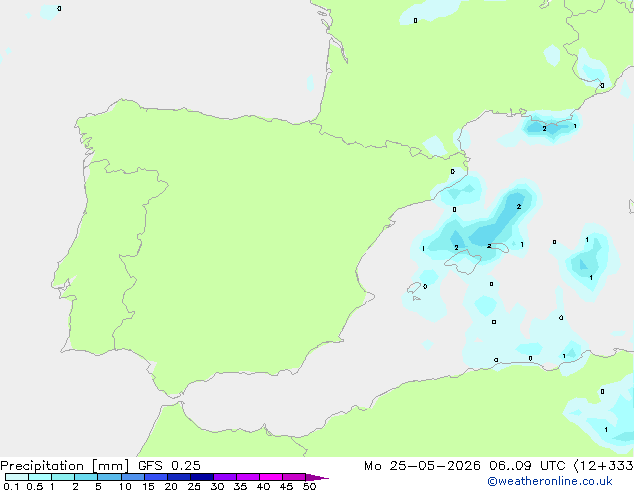Click the over-50 mm arrow legend tip

click(317, 477)
